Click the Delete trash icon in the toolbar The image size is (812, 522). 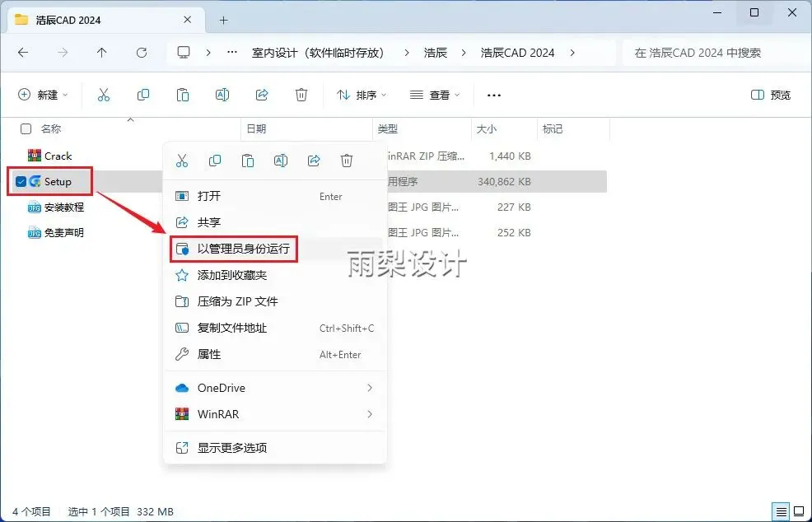[301, 95]
